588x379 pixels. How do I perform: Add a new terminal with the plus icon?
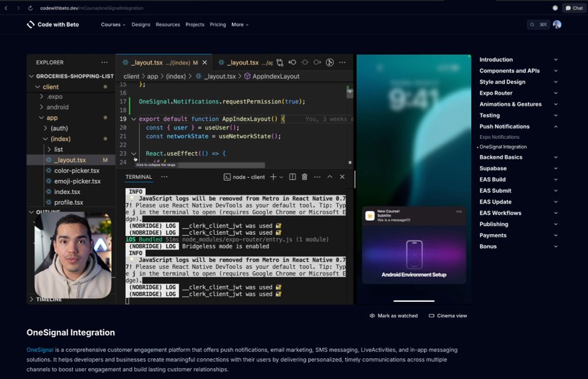point(273,177)
